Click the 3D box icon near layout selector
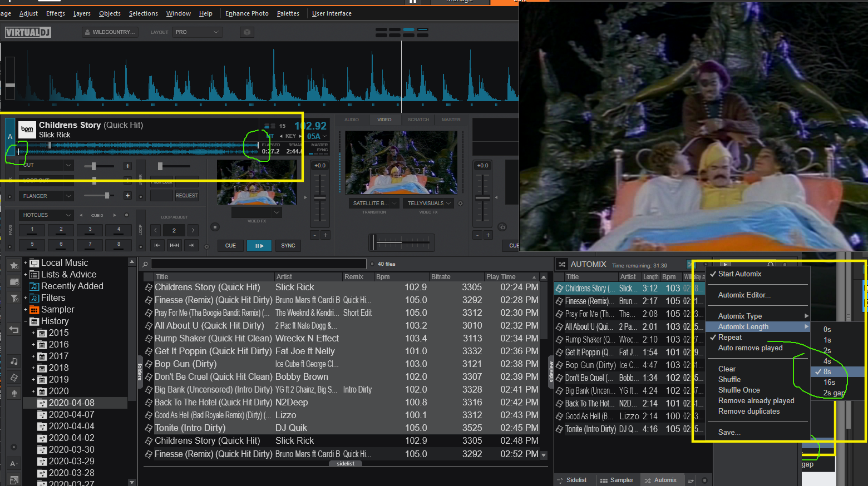 247,32
